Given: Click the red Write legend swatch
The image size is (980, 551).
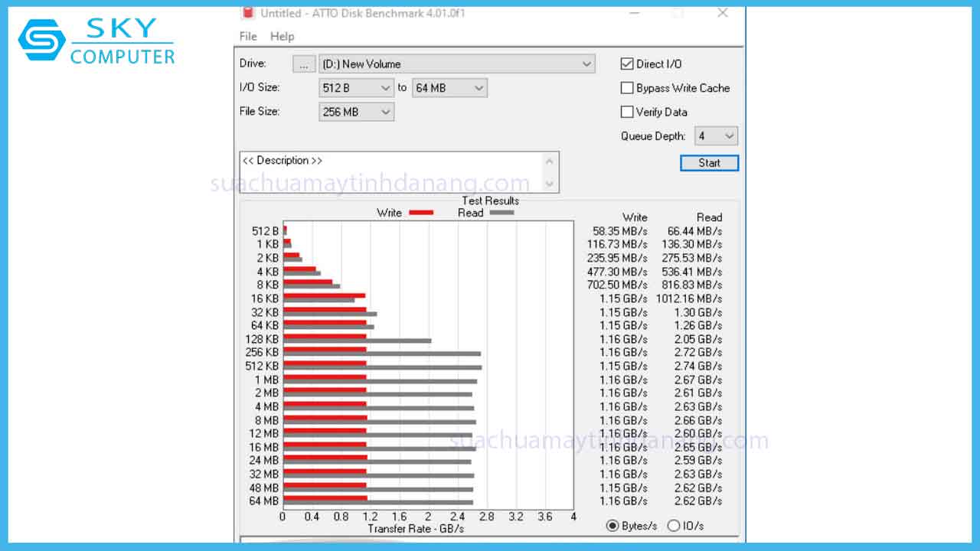Looking at the screenshot, I should (x=420, y=213).
